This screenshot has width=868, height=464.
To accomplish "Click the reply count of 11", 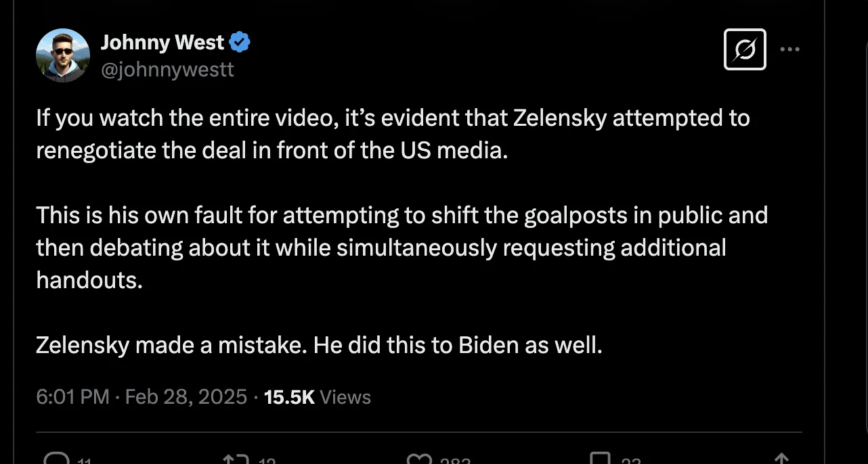I will 84,461.
